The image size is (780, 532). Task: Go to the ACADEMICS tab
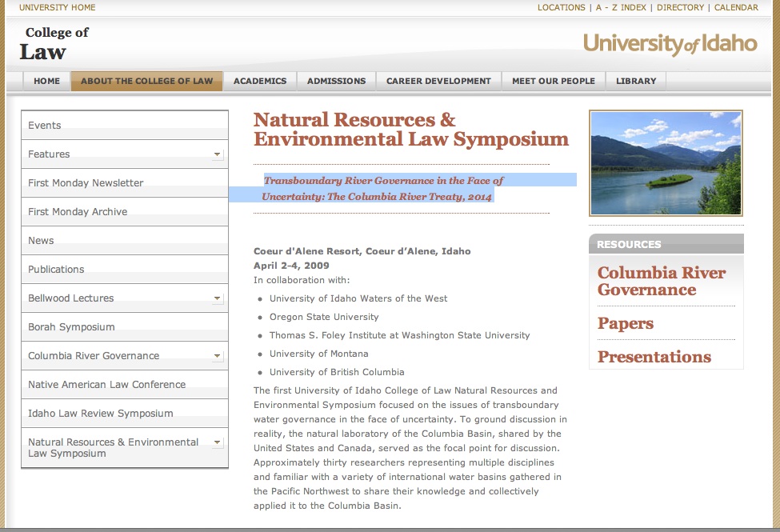click(x=260, y=81)
